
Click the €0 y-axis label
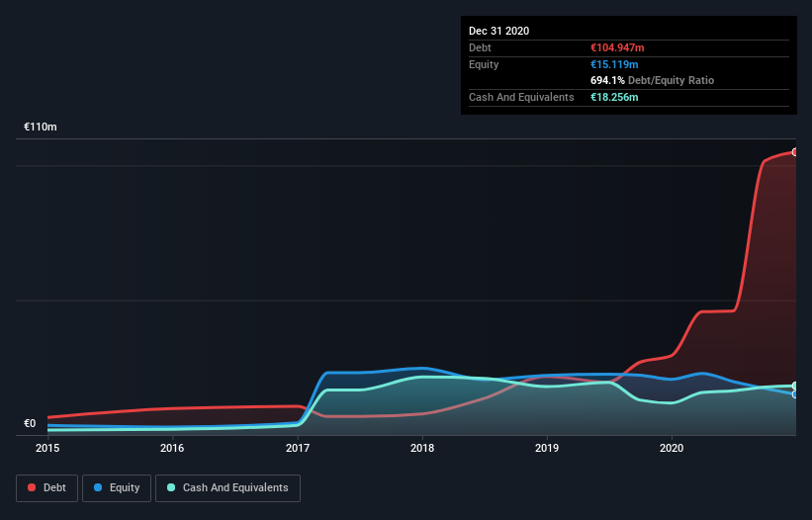point(30,423)
